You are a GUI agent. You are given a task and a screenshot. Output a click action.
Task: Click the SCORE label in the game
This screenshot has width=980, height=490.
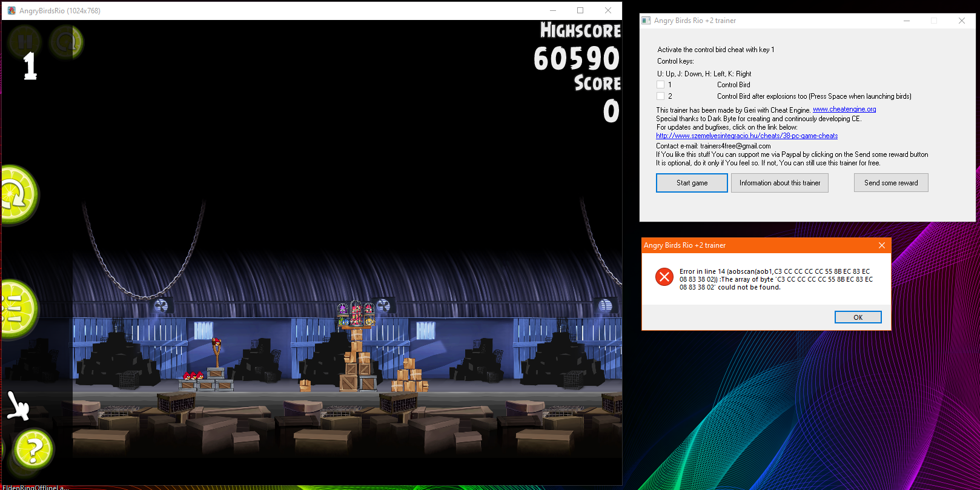[597, 83]
